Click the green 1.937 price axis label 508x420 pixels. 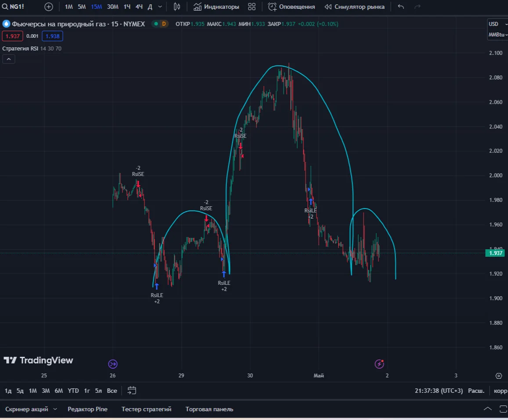click(495, 253)
